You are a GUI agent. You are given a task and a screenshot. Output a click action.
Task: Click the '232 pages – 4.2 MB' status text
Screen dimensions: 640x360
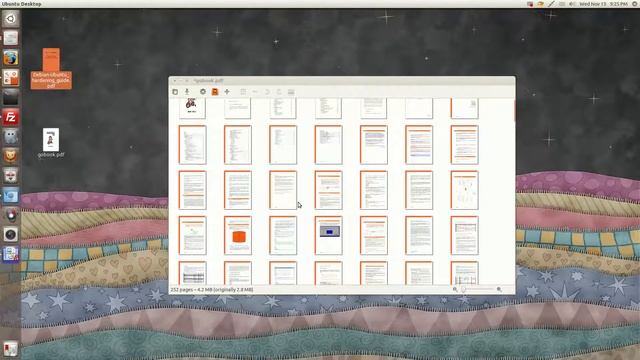[x=212, y=289]
